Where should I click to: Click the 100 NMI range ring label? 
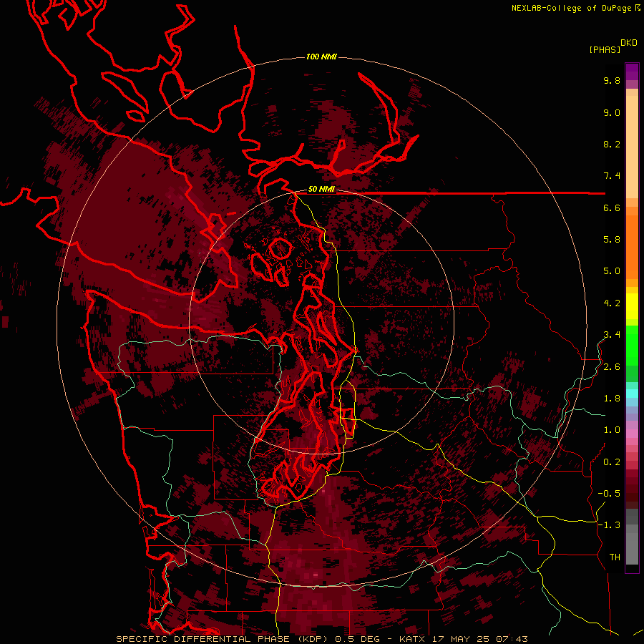[321, 57]
